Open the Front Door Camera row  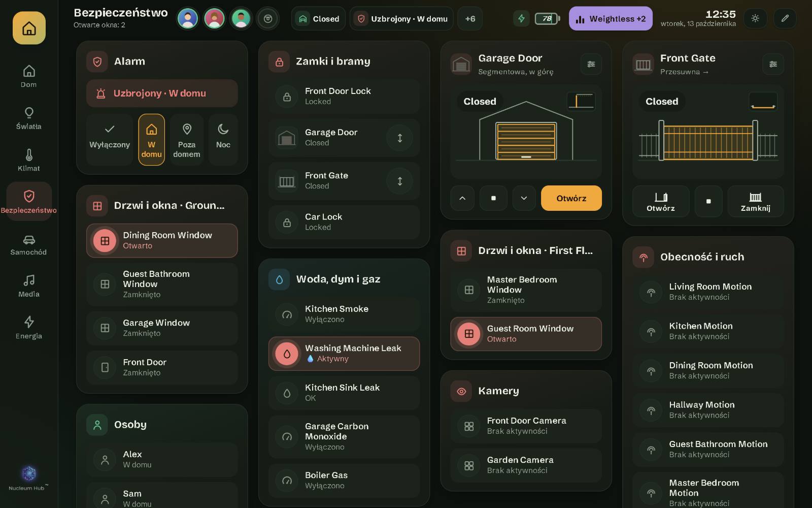(526, 426)
